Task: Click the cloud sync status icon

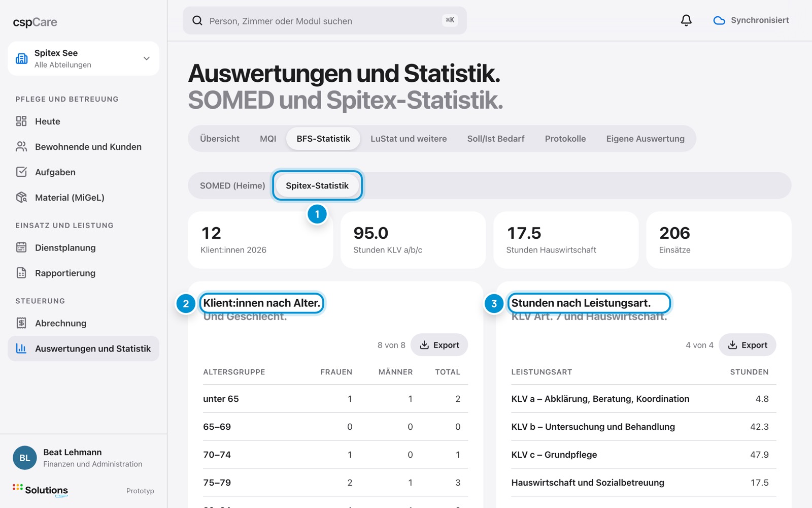Action: (x=719, y=20)
